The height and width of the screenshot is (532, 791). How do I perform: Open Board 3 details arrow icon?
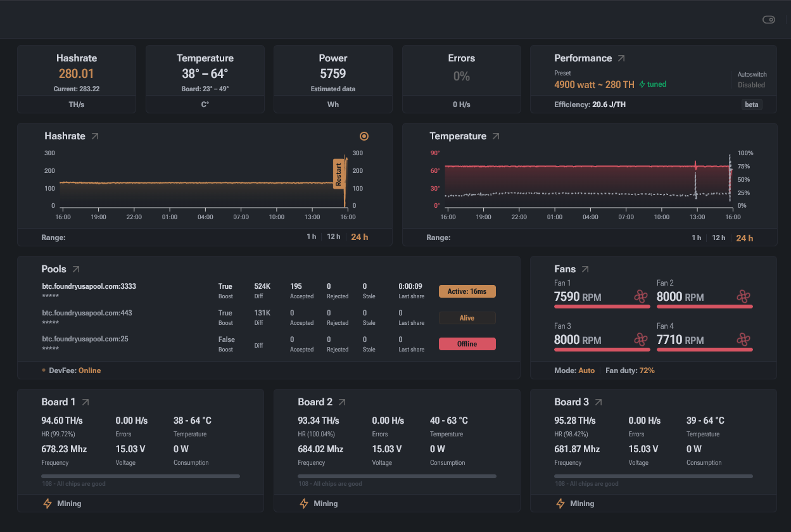598,402
